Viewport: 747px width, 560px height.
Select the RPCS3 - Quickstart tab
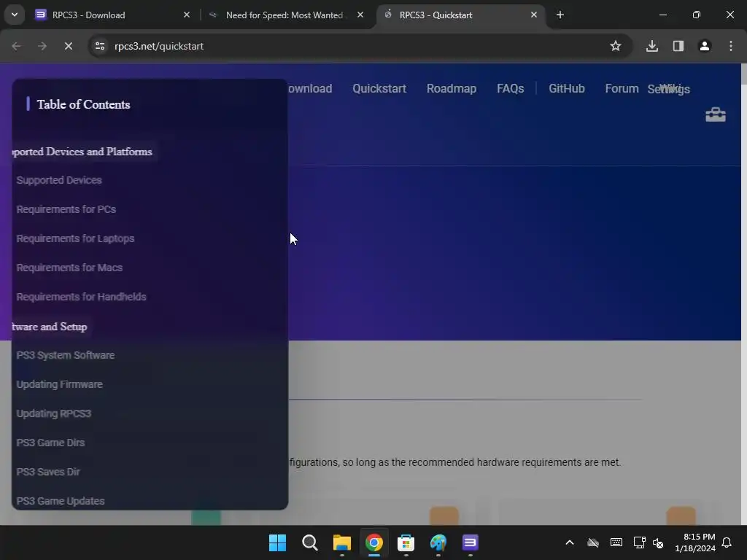pos(461,15)
